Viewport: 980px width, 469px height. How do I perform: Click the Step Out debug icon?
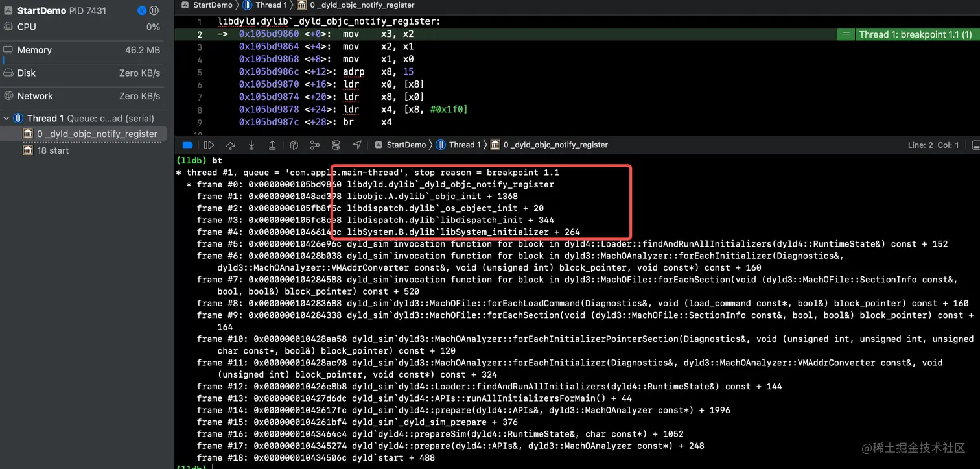click(272, 145)
